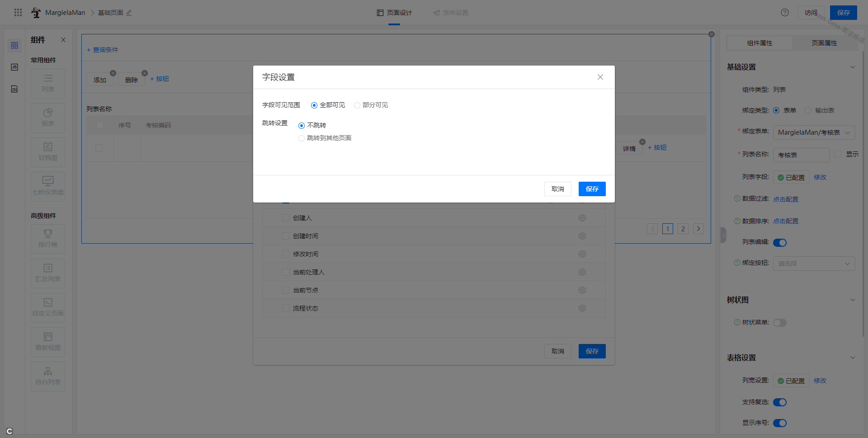Go to page 2 in pagination
The width and height of the screenshot is (868, 438).
pos(683,229)
